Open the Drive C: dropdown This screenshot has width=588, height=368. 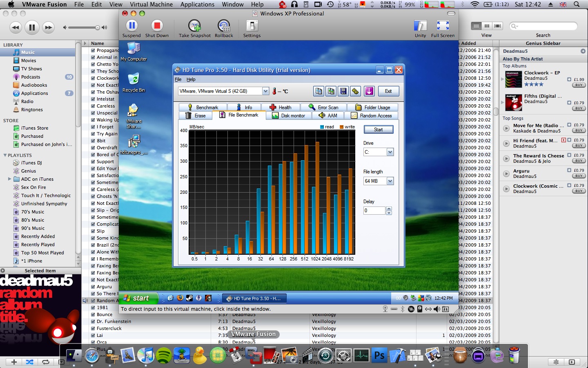click(390, 152)
